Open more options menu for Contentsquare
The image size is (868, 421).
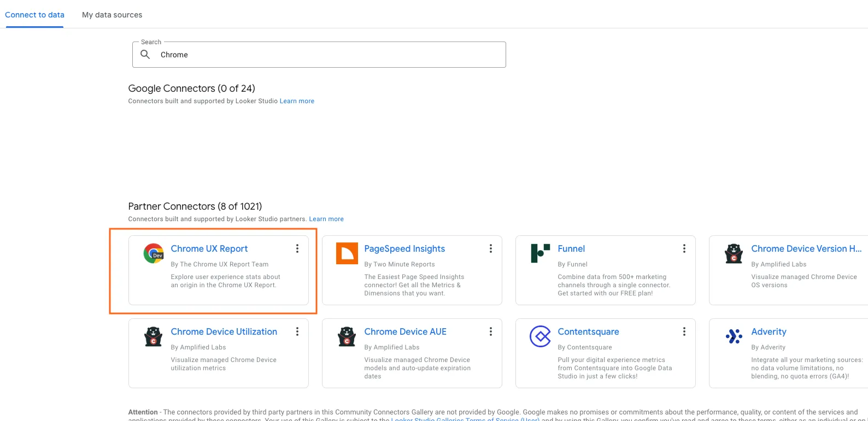click(x=684, y=331)
